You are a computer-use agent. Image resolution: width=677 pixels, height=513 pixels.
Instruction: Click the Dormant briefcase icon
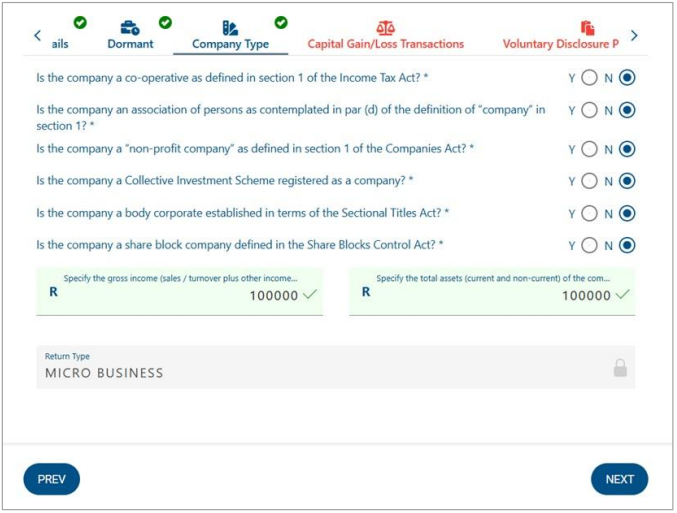(130, 28)
